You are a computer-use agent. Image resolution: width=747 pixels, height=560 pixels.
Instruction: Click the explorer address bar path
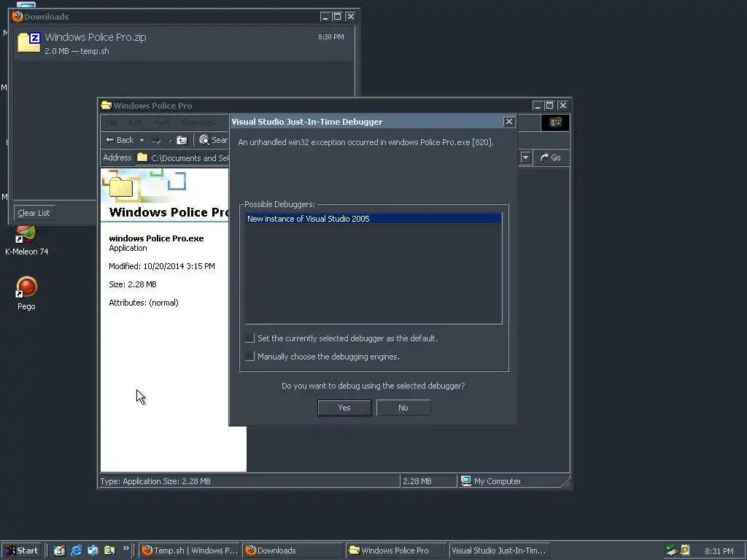coord(190,157)
